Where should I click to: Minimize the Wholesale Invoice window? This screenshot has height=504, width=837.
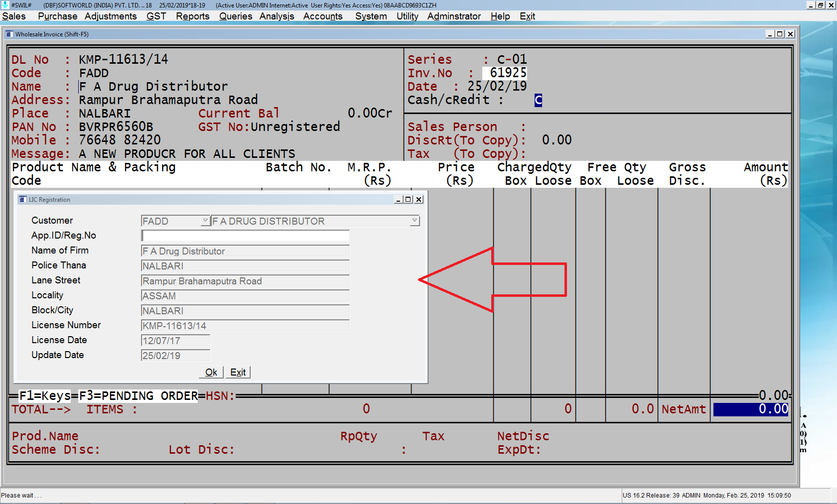pos(770,34)
